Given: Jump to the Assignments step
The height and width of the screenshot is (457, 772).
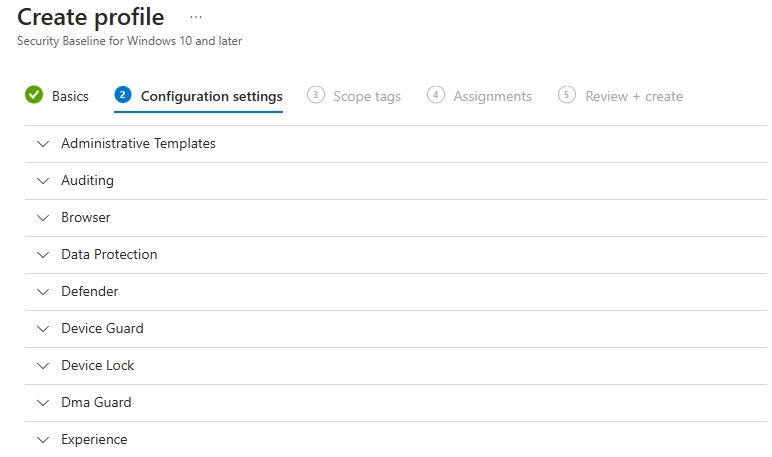Looking at the screenshot, I should 492,97.
